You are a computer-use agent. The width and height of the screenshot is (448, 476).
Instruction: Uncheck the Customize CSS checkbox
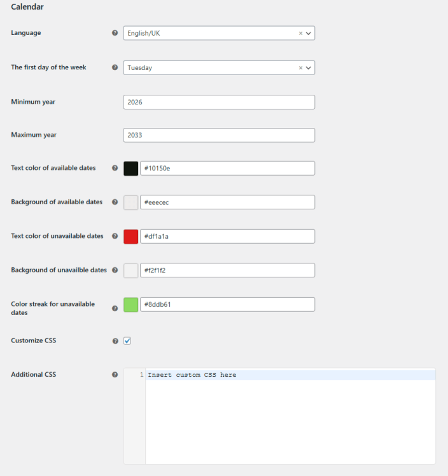tap(127, 341)
